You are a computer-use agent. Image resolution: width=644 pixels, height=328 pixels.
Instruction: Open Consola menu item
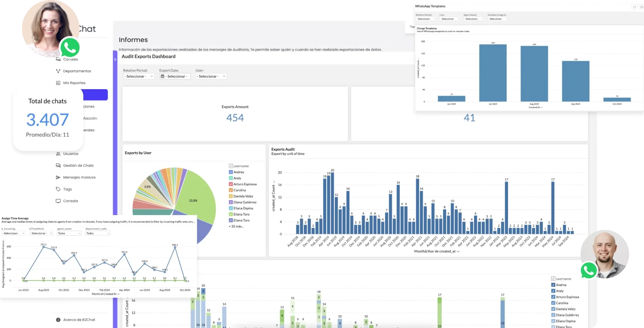70,201
